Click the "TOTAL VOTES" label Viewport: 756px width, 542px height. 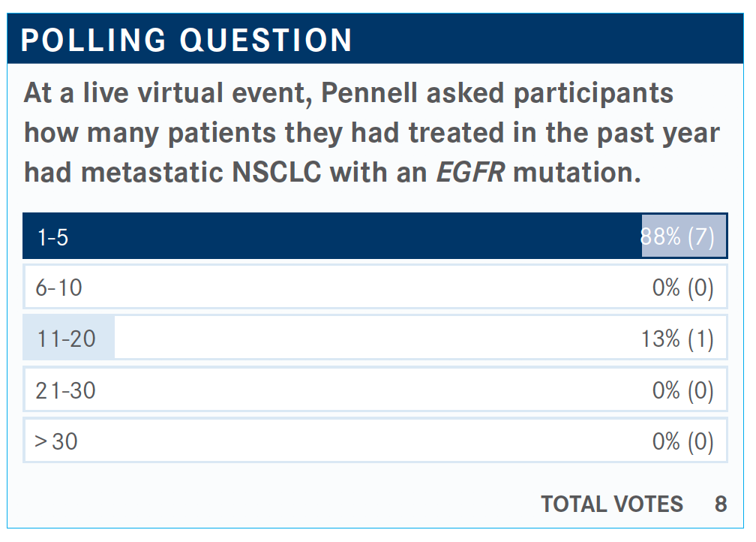pos(612,504)
